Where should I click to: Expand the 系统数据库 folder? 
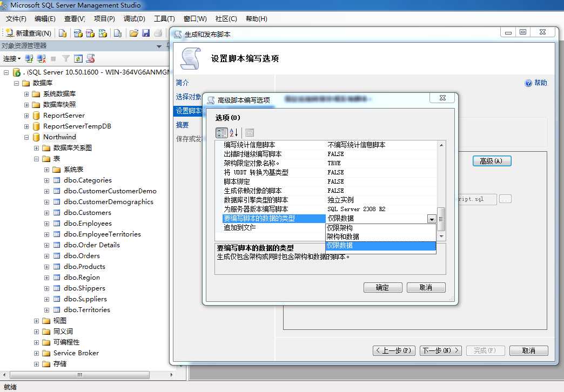[x=26, y=94]
